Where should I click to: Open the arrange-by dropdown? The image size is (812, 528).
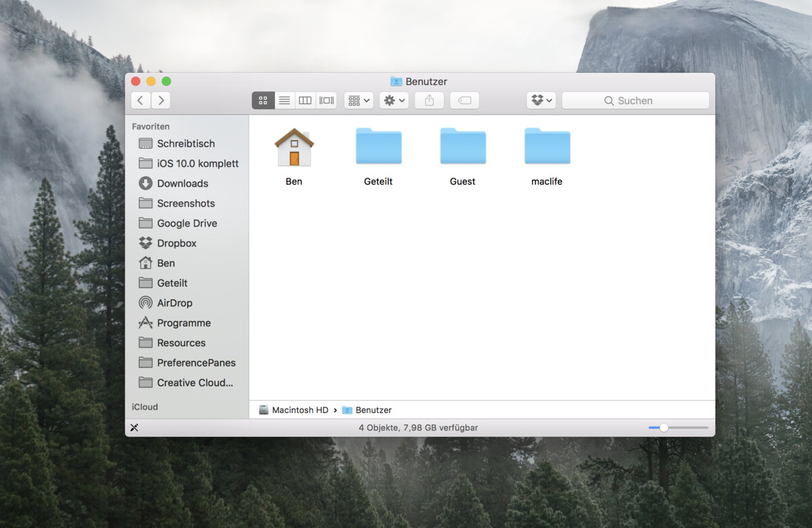click(x=358, y=100)
